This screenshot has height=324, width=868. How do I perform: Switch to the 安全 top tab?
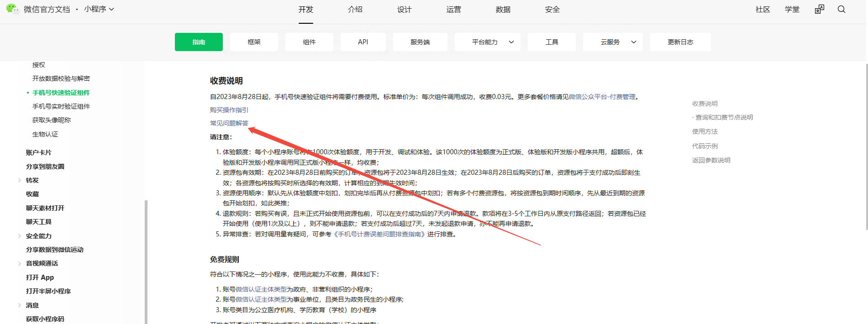552,10
